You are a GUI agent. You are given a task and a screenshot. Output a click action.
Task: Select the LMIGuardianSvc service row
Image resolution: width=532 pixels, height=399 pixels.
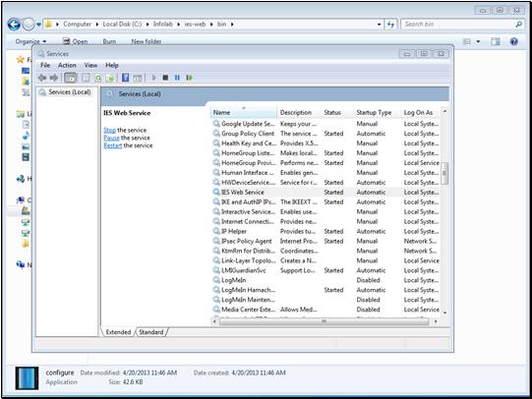coord(325,270)
